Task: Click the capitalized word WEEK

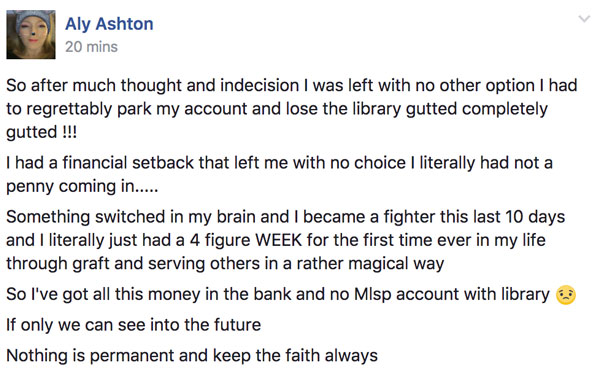Action: 279,240
